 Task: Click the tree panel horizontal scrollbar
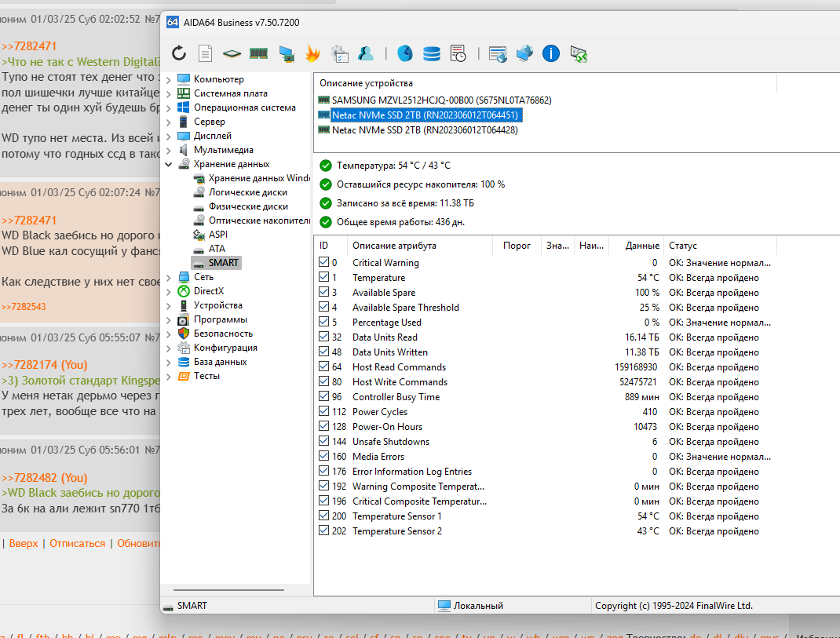pyautogui.click(x=228, y=590)
